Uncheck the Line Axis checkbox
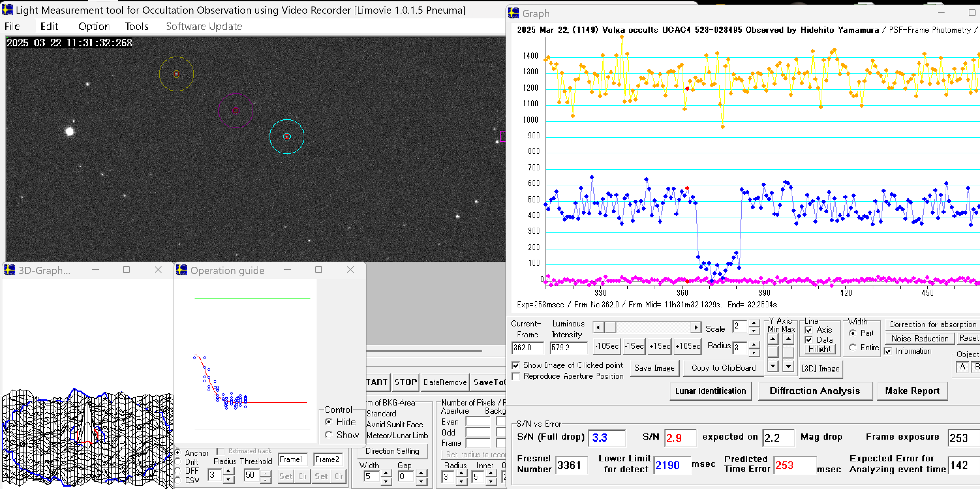Screen dimensions: 980x489 pyautogui.click(x=809, y=330)
